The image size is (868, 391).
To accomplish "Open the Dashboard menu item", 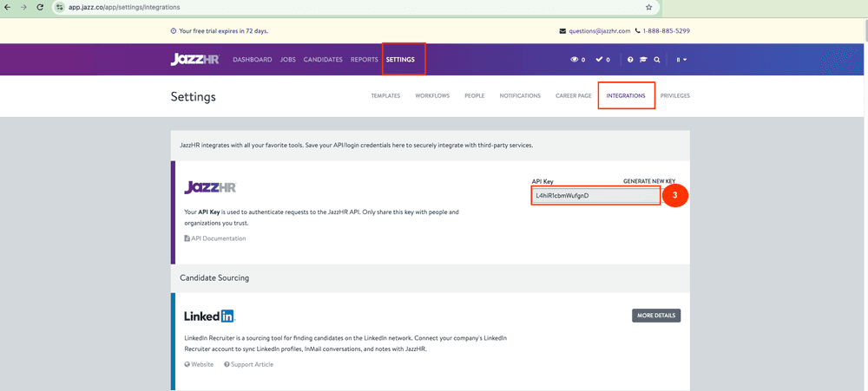I will click(253, 60).
